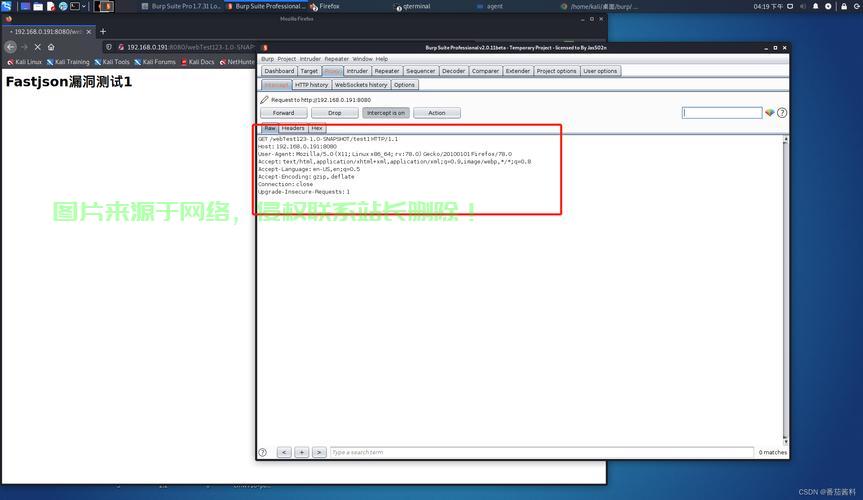Launch the text editor panel icon
Image resolution: width=863 pixels, height=500 pixels.
tap(51, 6)
